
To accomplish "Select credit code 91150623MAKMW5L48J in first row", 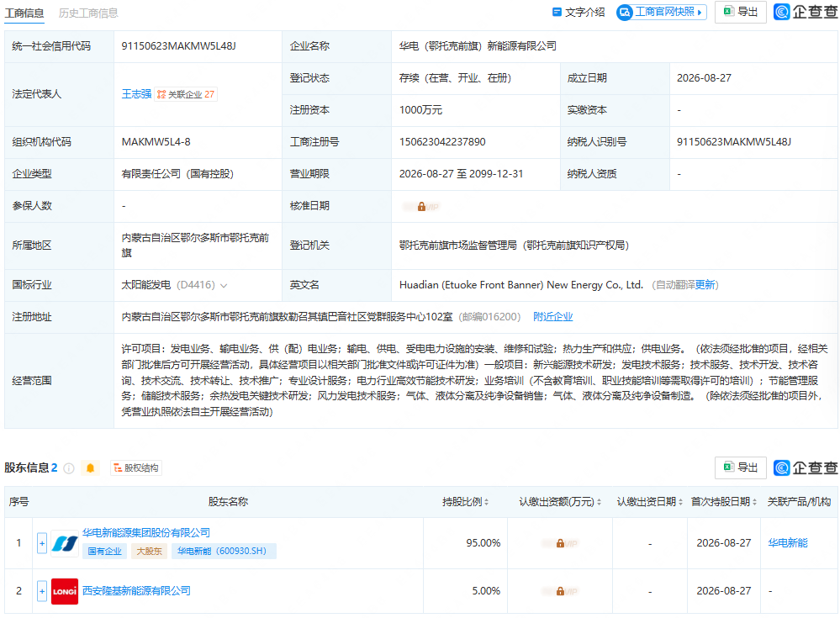I will 178,46.
